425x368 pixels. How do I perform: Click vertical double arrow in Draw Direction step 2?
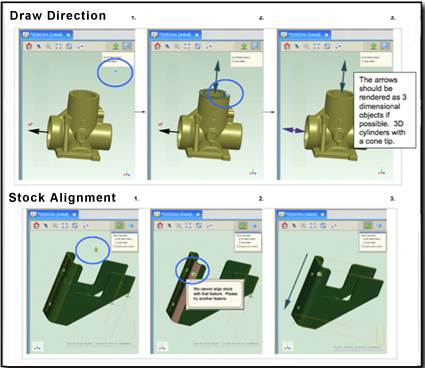(217, 77)
